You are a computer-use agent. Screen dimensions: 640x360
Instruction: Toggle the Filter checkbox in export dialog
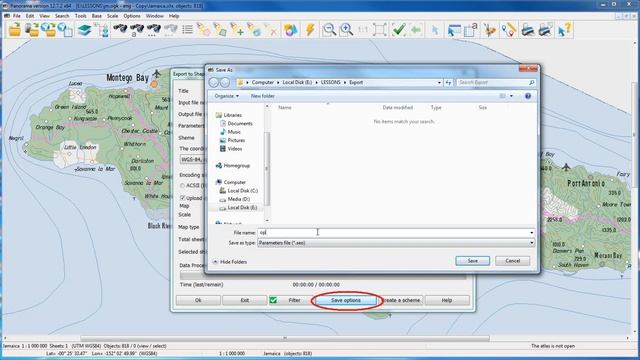[x=273, y=300]
